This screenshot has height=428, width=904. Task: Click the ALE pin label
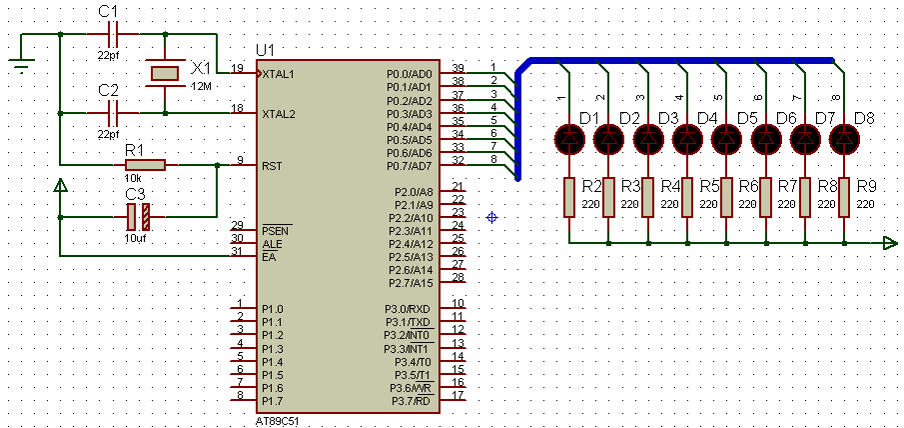tap(271, 244)
